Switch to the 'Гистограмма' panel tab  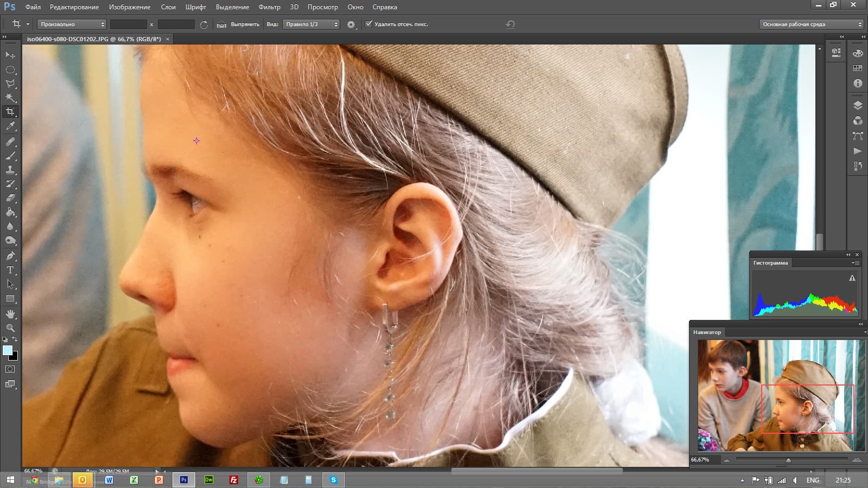point(770,263)
